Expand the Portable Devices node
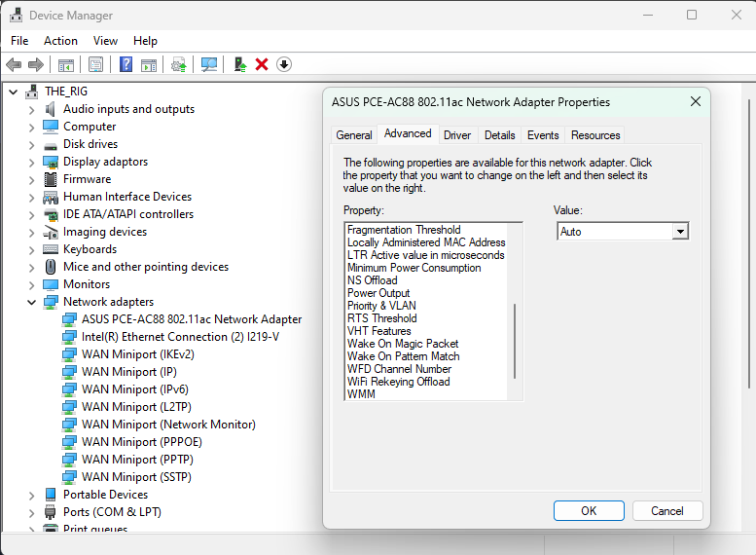The height and width of the screenshot is (555, 756). (31, 496)
